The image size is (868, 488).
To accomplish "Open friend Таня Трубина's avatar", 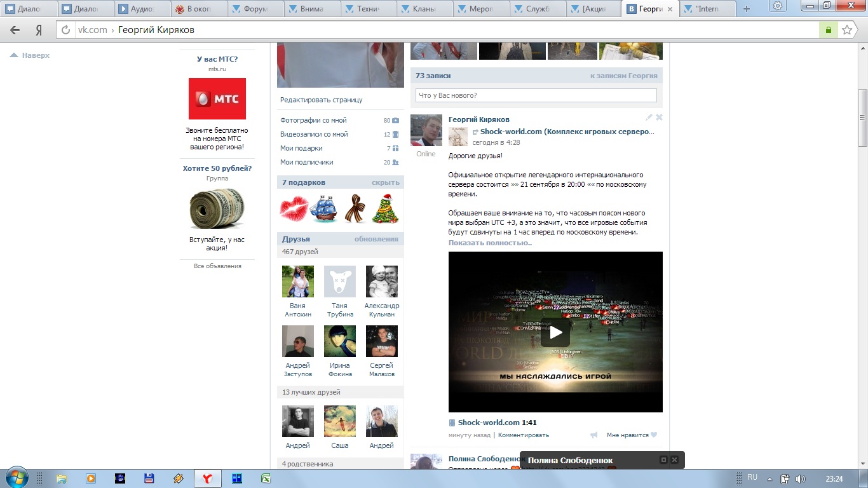I will pyautogui.click(x=340, y=281).
